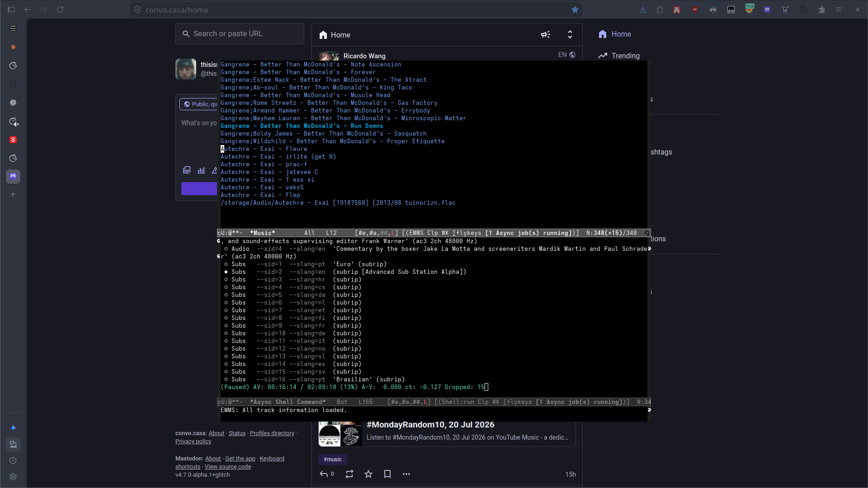Image resolution: width=868 pixels, height=488 pixels.
Task: Select playlist track 'Autechre - Exai - irlite (get 0)'
Action: coord(278,157)
